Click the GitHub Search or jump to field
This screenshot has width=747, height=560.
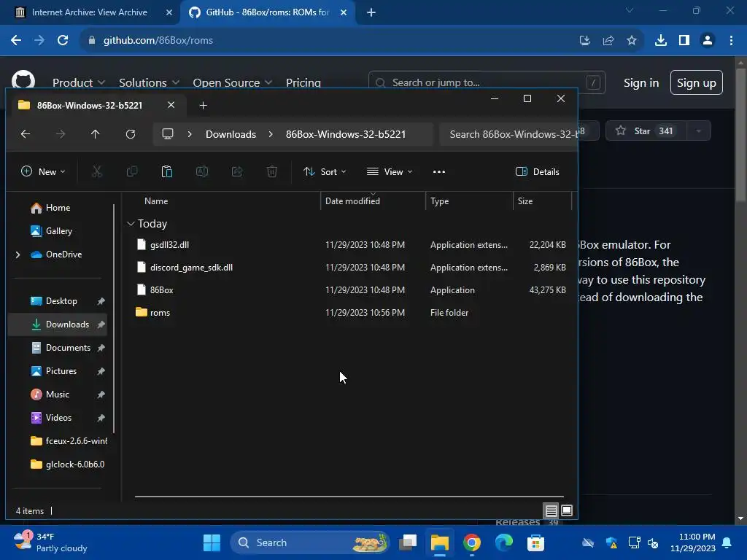click(x=487, y=83)
